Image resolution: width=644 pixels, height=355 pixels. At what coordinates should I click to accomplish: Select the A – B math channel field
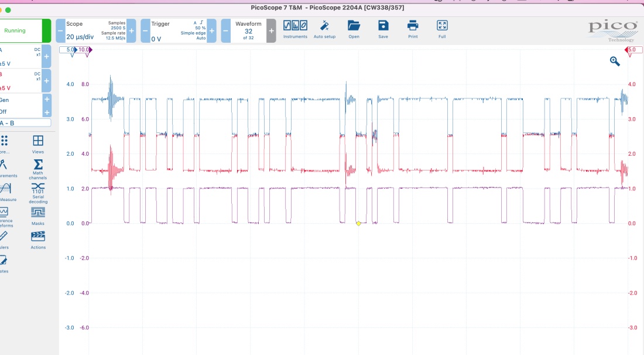[25, 123]
